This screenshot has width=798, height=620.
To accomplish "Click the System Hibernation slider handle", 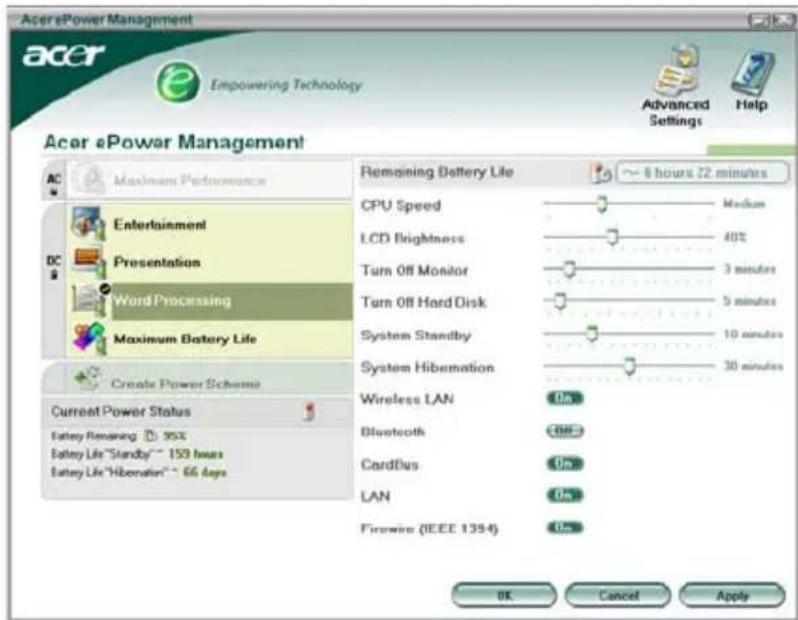I will coord(630,365).
